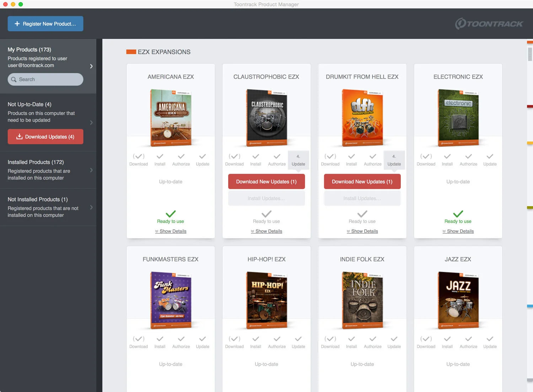Click Install Updates under Drumkit From Hell
The height and width of the screenshot is (392, 533).
(362, 198)
